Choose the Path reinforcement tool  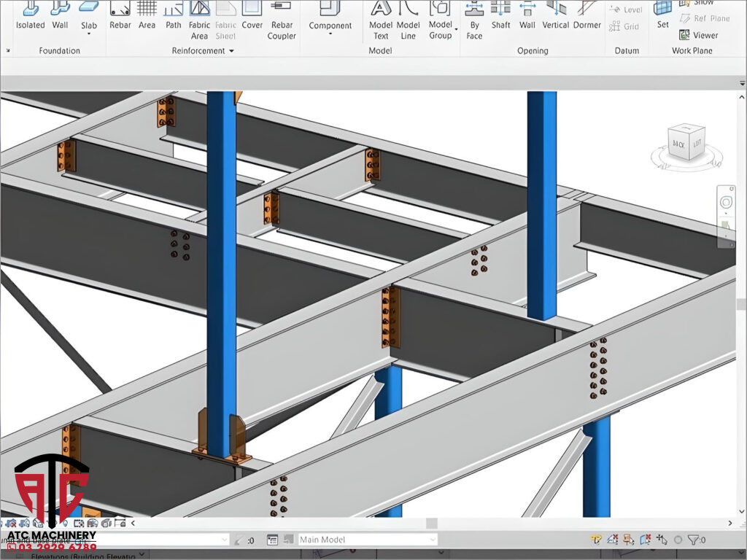(x=173, y=16)
